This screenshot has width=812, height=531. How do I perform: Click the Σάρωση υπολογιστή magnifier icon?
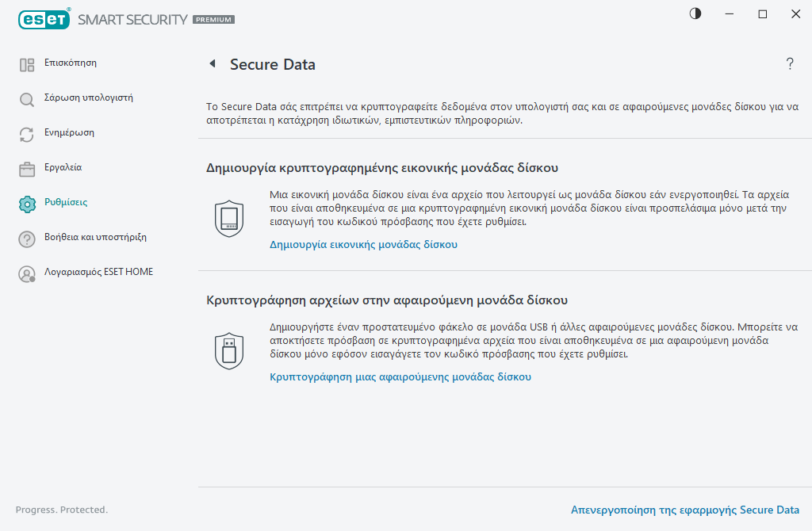coord(26,97)
